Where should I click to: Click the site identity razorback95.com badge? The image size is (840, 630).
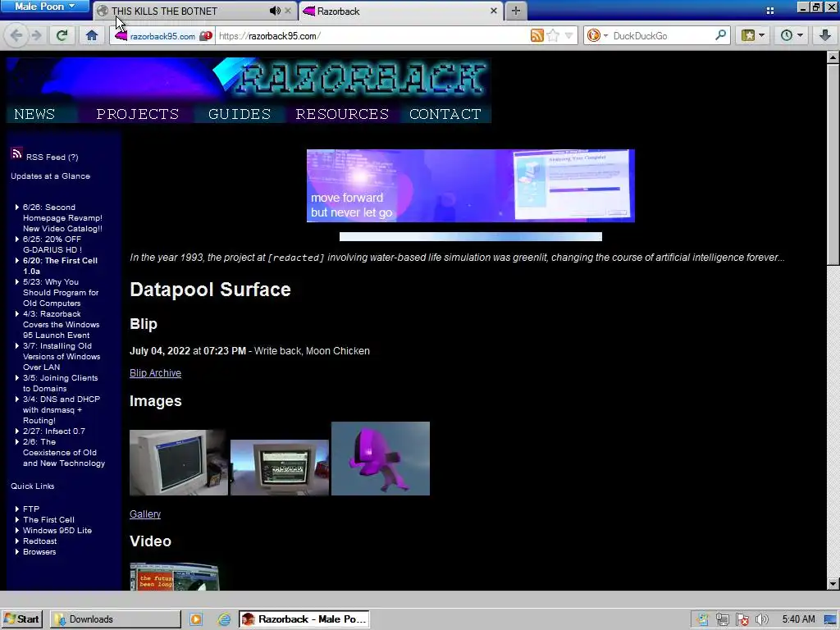(x=156, y=36)
